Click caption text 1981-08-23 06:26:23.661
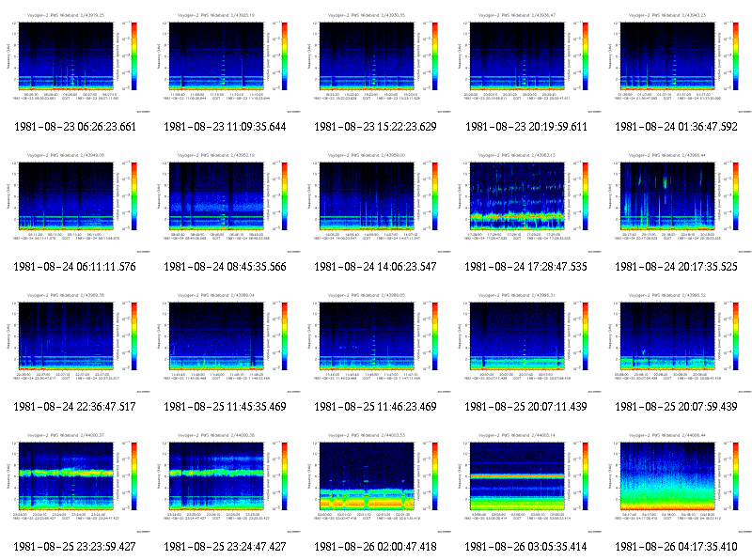 [x=75, y=127]
